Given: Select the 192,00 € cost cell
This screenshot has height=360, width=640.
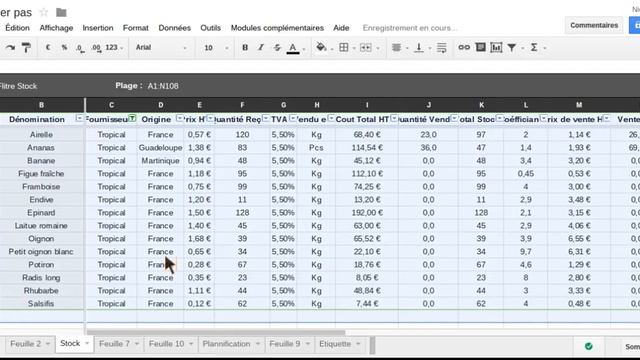Looking at the screenshot, I should (x=367, y=213).
